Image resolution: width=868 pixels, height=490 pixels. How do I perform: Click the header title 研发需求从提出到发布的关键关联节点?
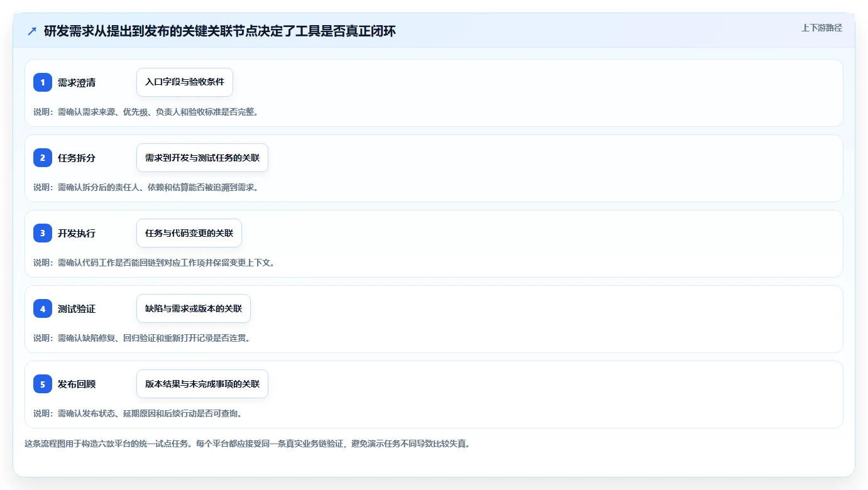point(220,31)
